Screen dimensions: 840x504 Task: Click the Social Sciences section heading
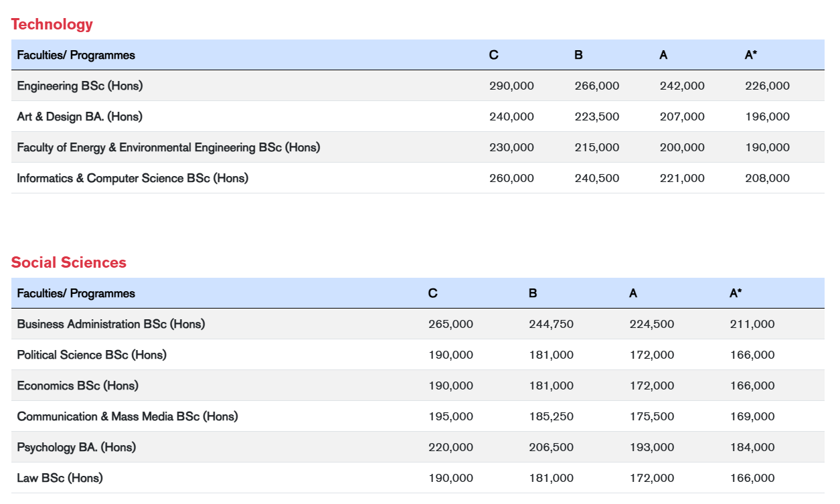tap(68, 262)
